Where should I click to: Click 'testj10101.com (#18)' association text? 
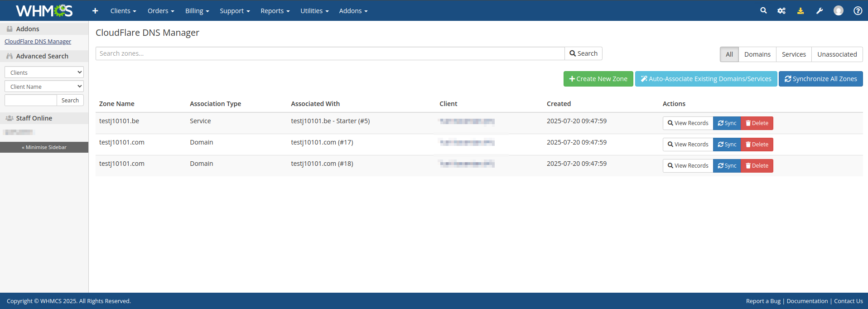pyautogui.click(x=322, y=164)
